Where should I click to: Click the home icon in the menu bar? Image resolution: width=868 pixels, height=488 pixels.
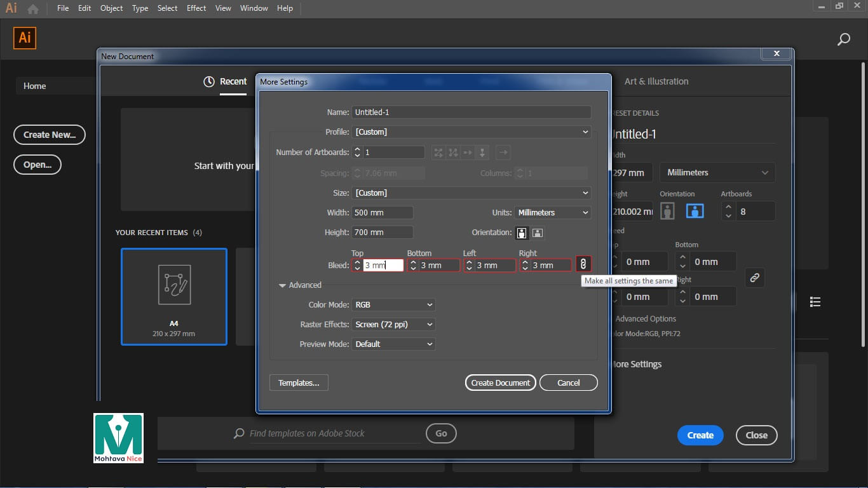[x=32, y=9]
